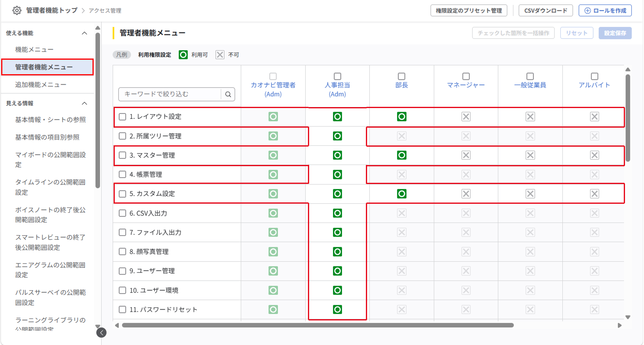Check the マネージャー column header checkbox
The image size is (644, 345).
click(466, 76)
